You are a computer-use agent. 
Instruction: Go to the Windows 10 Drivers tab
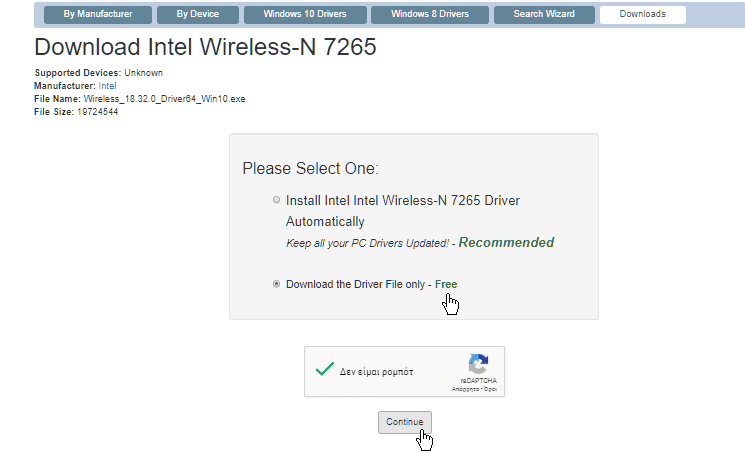click(x=304, y=15)
